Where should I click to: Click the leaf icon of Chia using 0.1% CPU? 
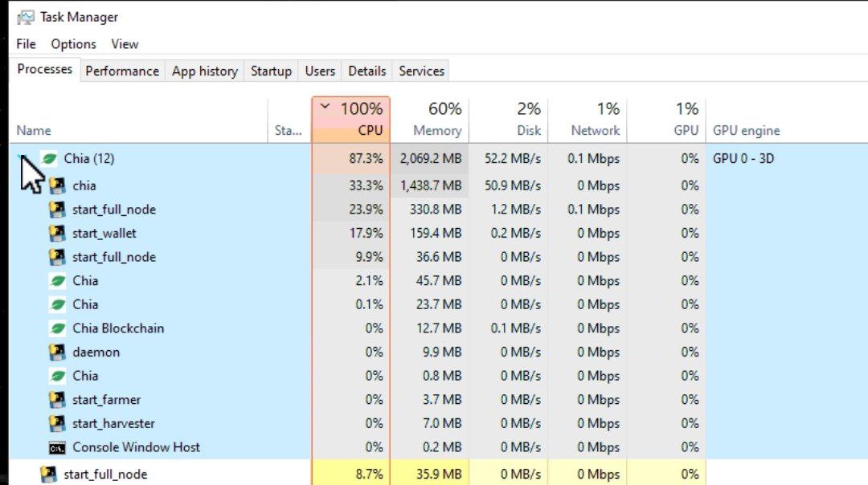tap(58, 304)
